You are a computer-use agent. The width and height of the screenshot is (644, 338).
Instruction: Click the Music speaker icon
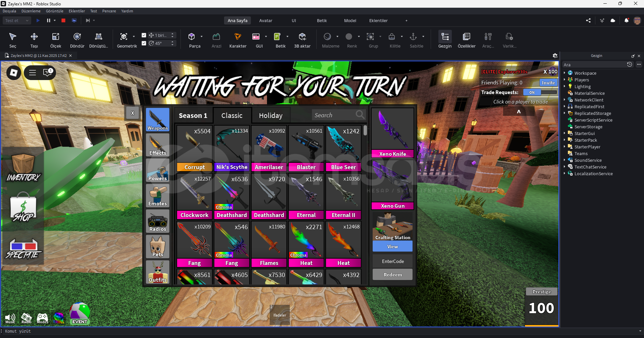(x=10, y=319)
